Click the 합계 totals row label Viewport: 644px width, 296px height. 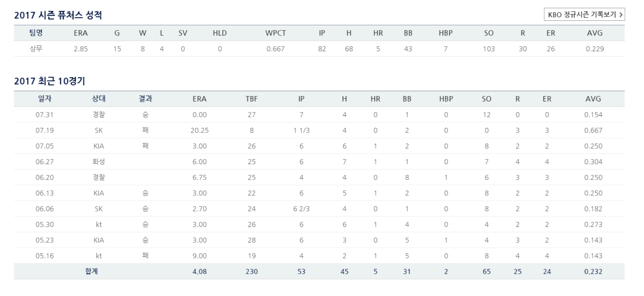pyautogui.click(x=91, y=271)
